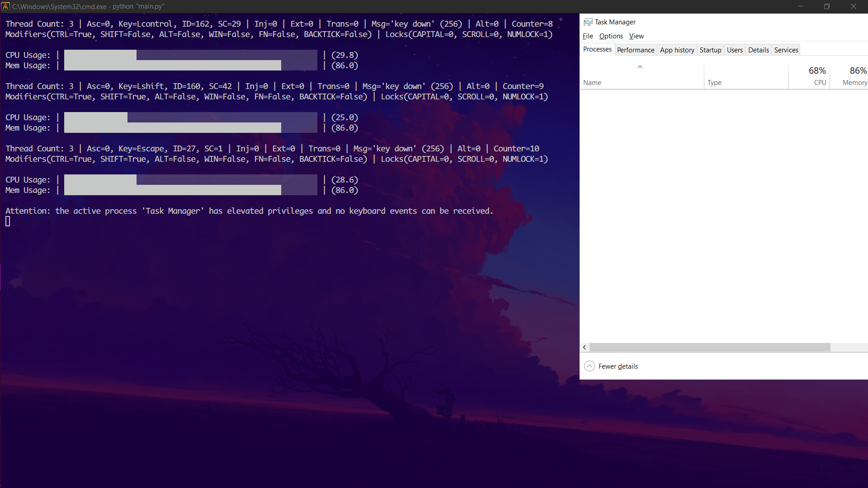
Task: Open the Options menu
Action: [x=611, y=36]
